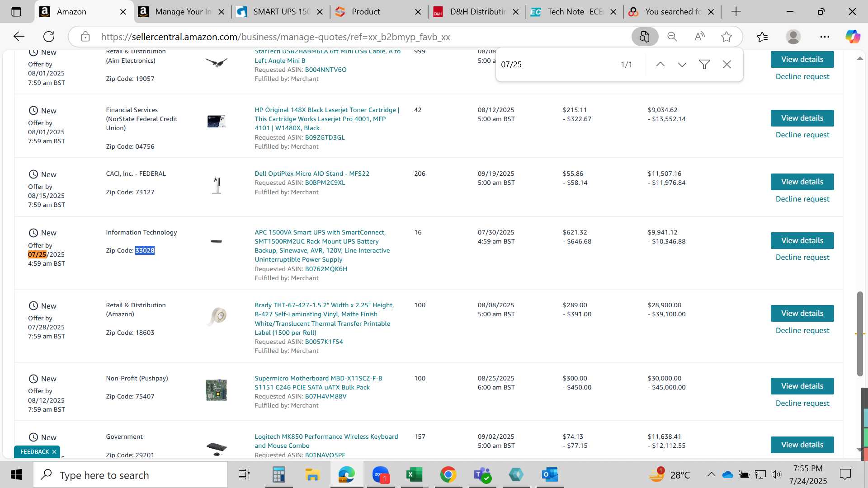
Task: Open Supermicro Motherboard product link
Action: 318,383
